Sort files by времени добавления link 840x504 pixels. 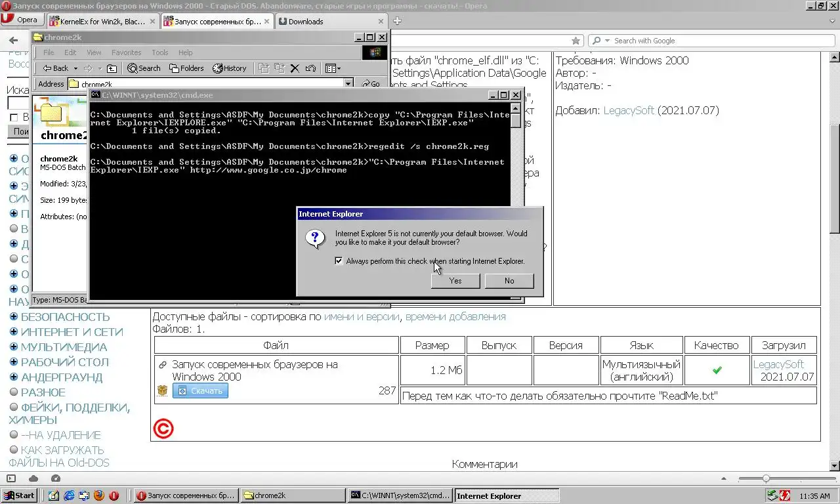click(455, 316)
